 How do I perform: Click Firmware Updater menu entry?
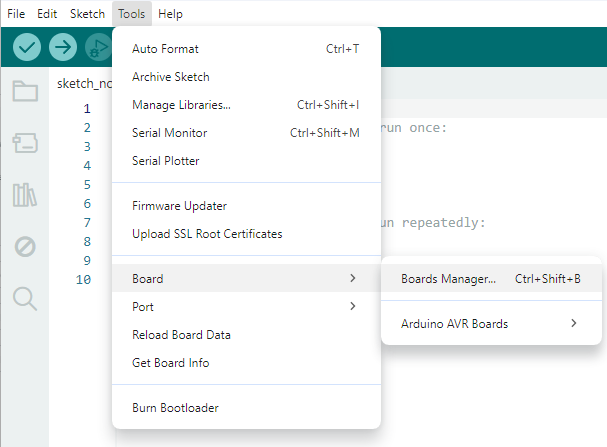coord(179,206)
